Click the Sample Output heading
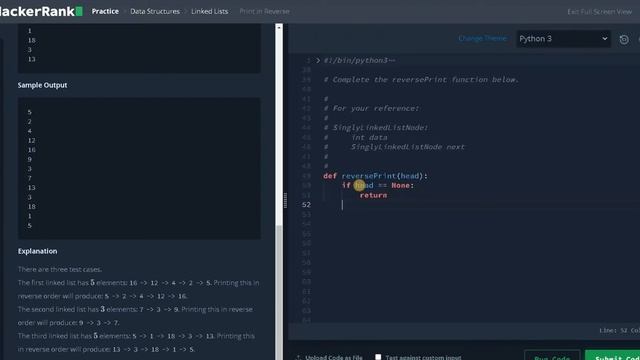Screen dimensions: 640x360 (x=42, y=85)
